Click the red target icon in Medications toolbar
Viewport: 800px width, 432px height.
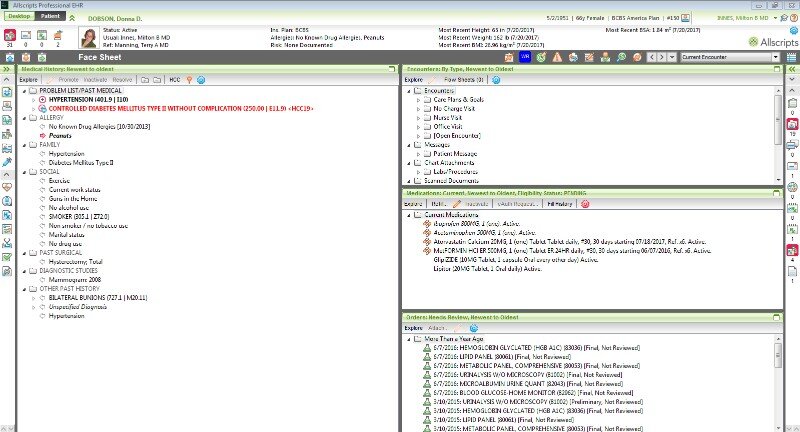(585, 203)
